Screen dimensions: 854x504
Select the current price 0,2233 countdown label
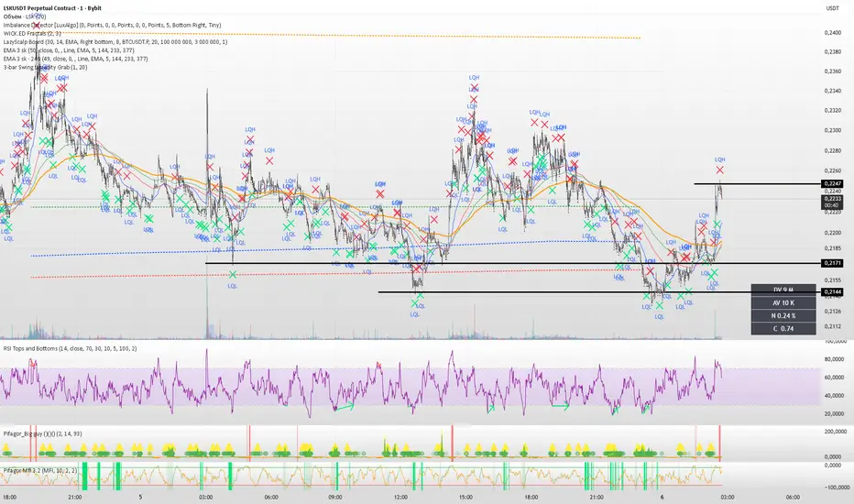[832, 203]
